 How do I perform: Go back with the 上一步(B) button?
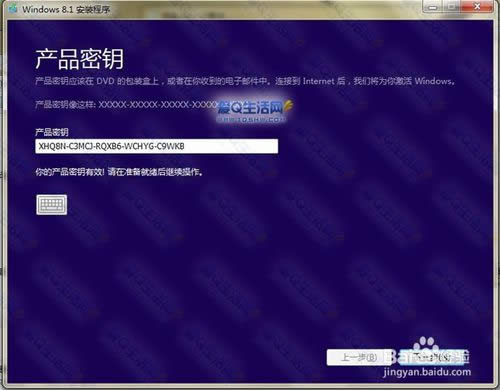point(359,357)
